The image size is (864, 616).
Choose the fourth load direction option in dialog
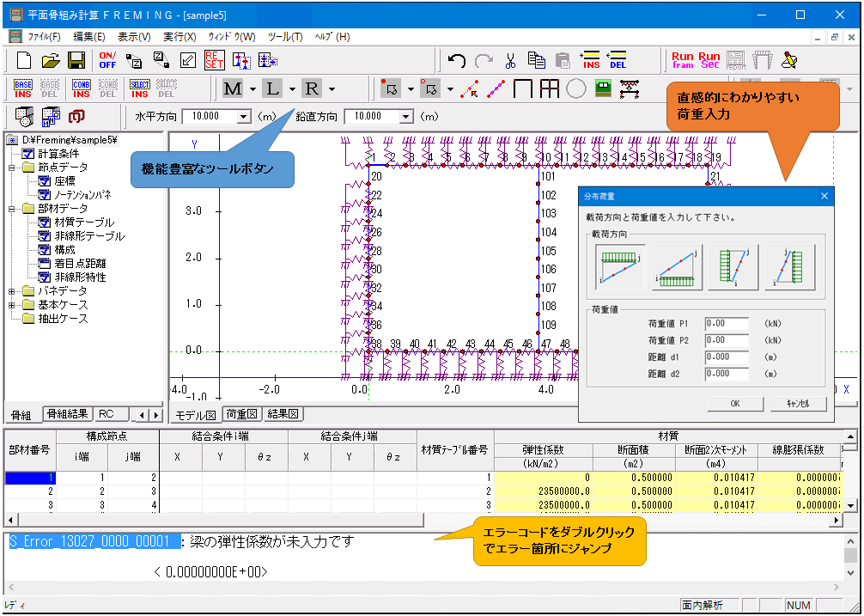click(790, 266)
